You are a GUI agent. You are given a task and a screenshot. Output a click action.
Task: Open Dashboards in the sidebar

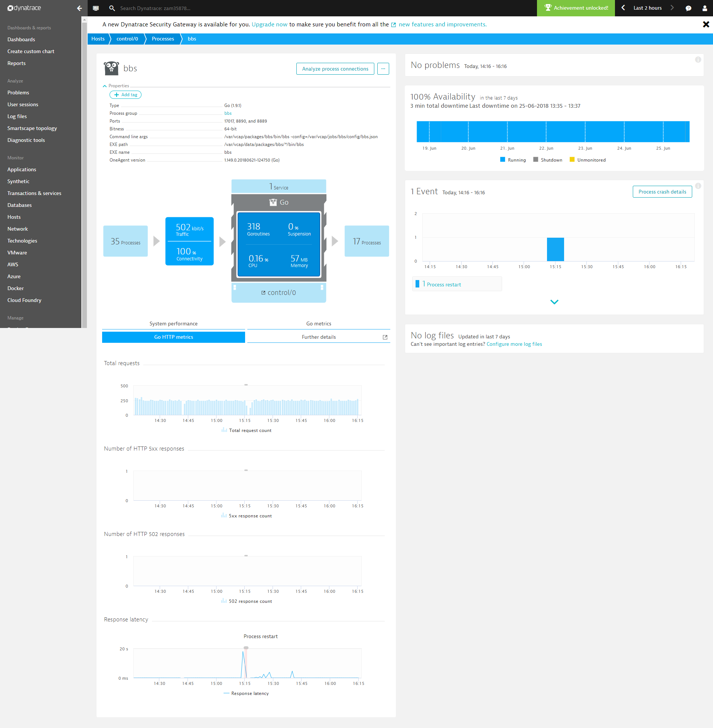(x=21, y=39)
